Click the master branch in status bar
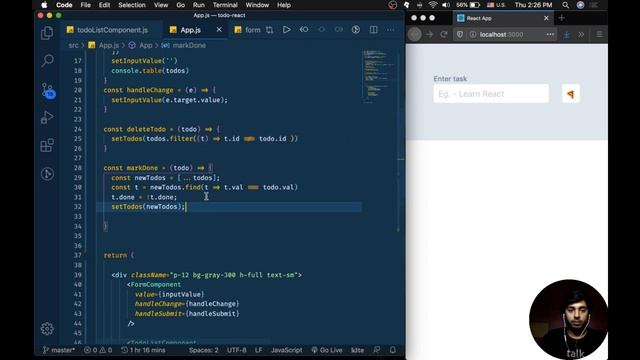 [x=58, y=350]
